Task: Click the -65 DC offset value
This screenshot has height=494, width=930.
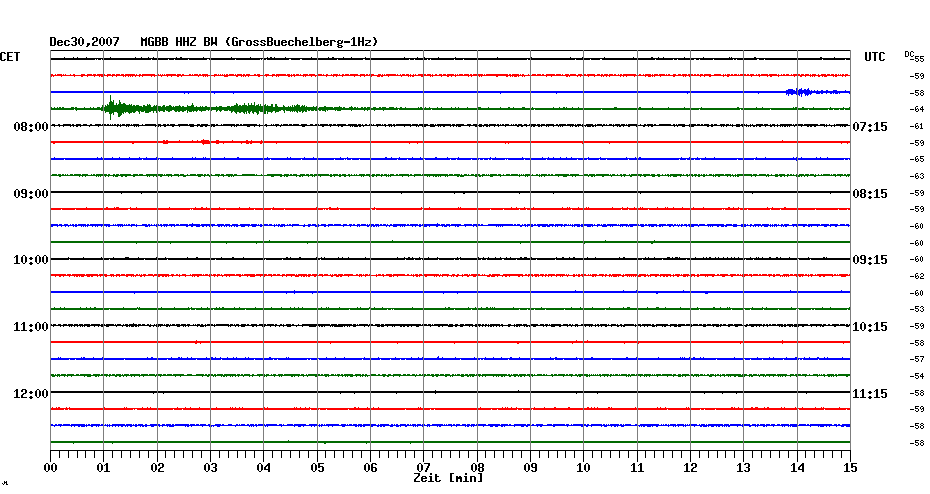Action: pos(917,160)
